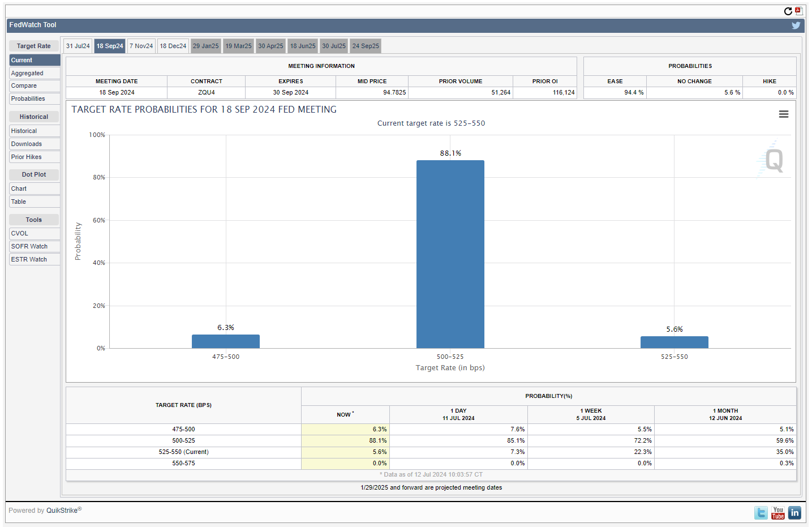Open the chart hamburger menu
This screenshot has width=812, height=527.
[783, 114]
